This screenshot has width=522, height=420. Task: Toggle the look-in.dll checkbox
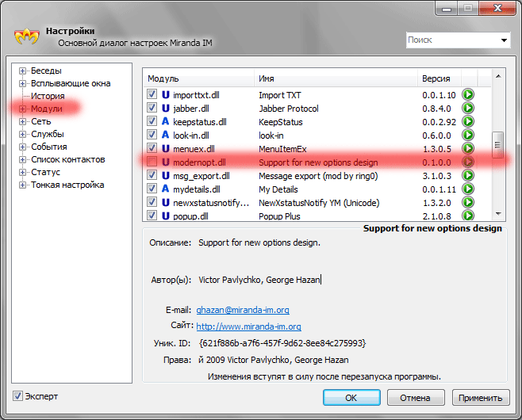[x=152, y=135]
